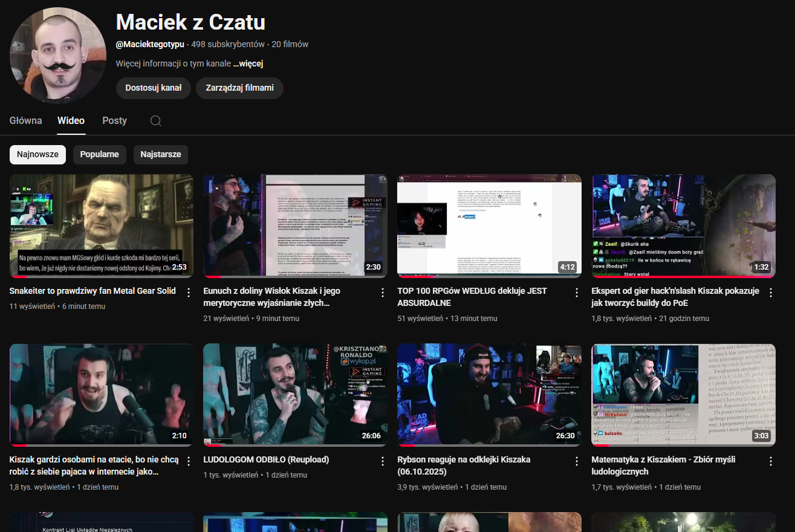This screenshot has width=795, height=532.
Task: Open three-dot menu for Ekspert od gier video
Action: (770, 293)
